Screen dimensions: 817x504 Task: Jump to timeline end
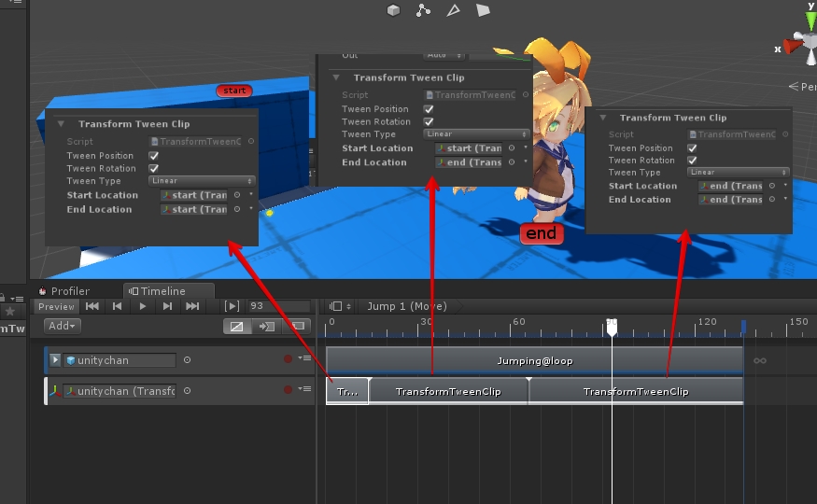(x=192, y=306)
